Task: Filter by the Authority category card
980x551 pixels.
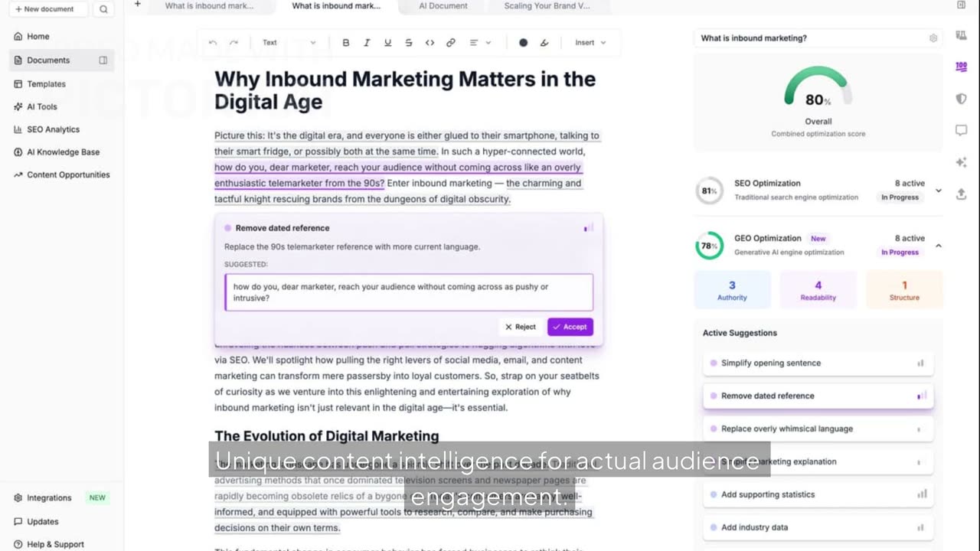Action: click(732, 290)
